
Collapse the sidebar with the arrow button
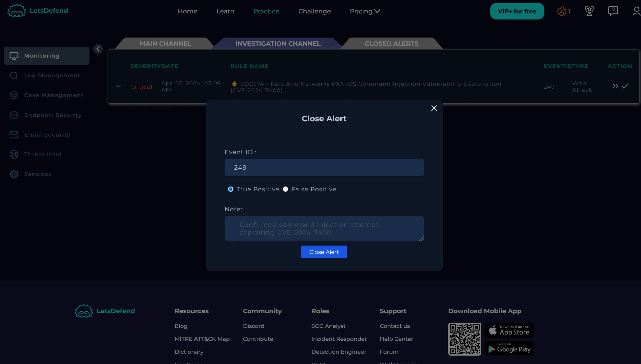(x=98, y=49)
